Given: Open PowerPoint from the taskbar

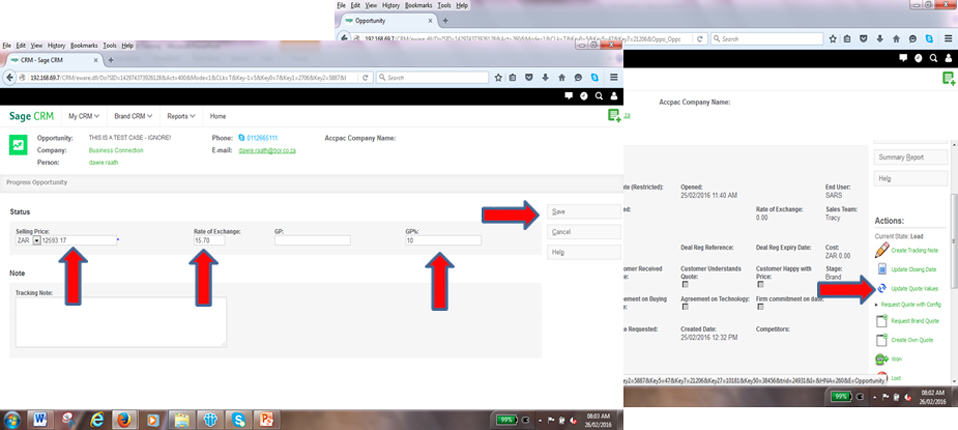Looking at the screenshot, I should pos(266,420).
